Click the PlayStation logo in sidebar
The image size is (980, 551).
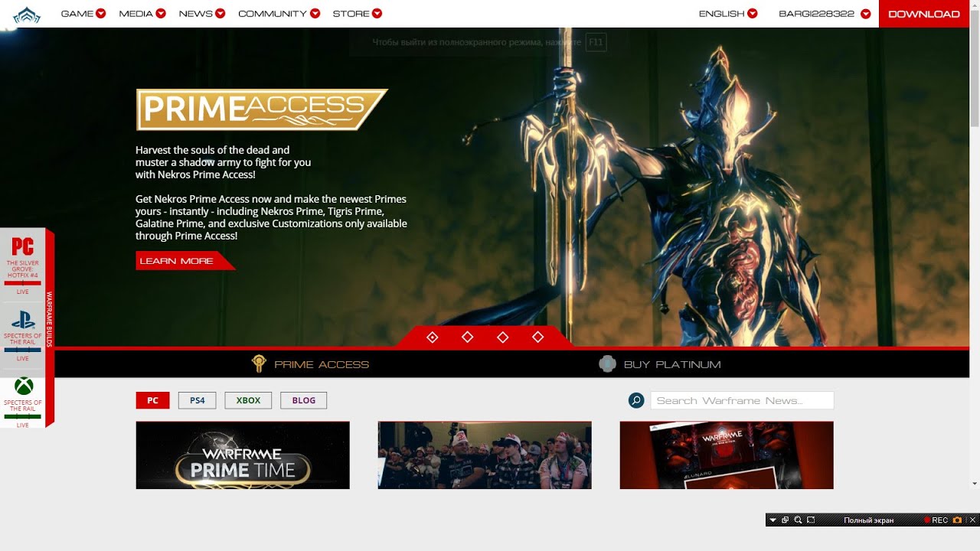click(23, 319)
